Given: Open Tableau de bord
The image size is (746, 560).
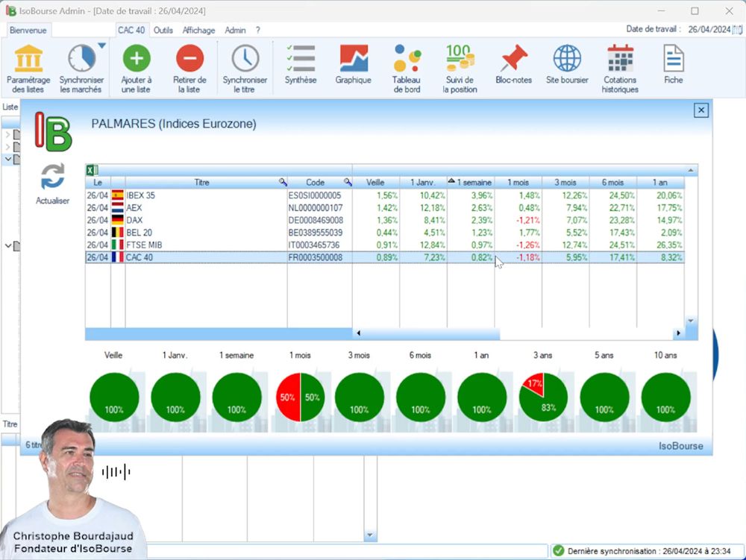Looking at the screenshot, I should [407, 69].
